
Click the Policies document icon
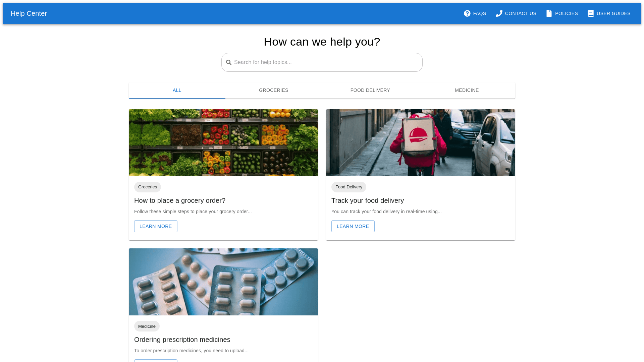[x=549, y=13]
